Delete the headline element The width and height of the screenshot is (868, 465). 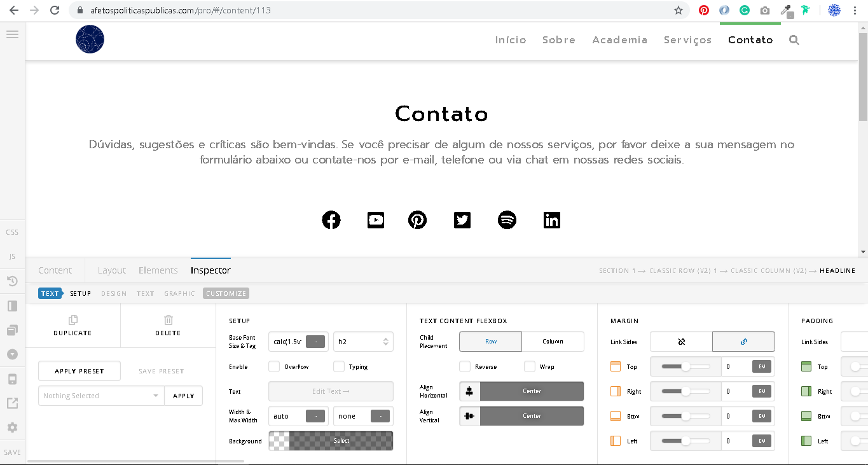pos(168,326)
